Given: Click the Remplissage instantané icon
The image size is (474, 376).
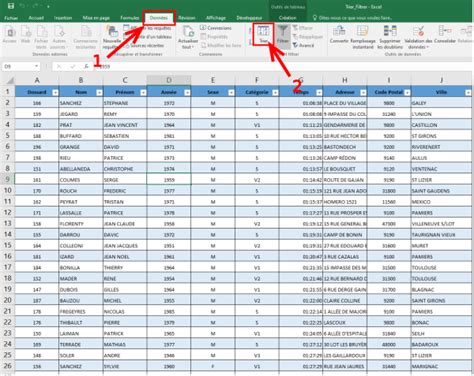Looking at the screenshot, I should coord(362,31).
